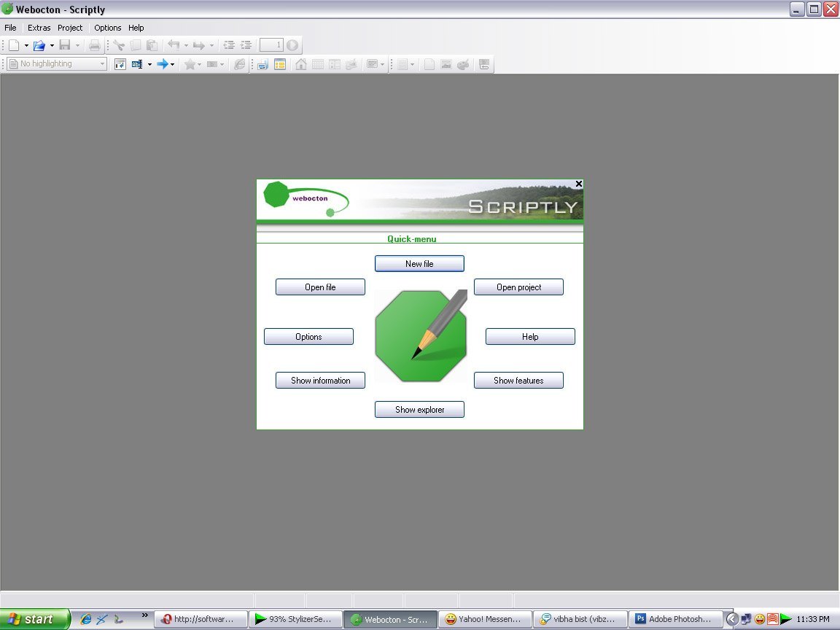Click the Internet Explorer quick launch icon
The height and width of the screenshot is (630, 840).
click(86, 619)
